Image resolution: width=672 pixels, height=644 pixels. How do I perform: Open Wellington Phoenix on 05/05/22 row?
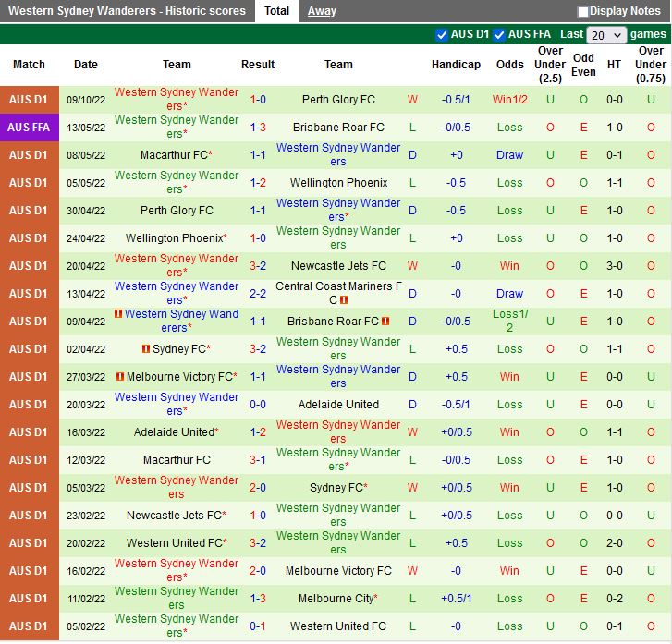(x=338, y=183)
